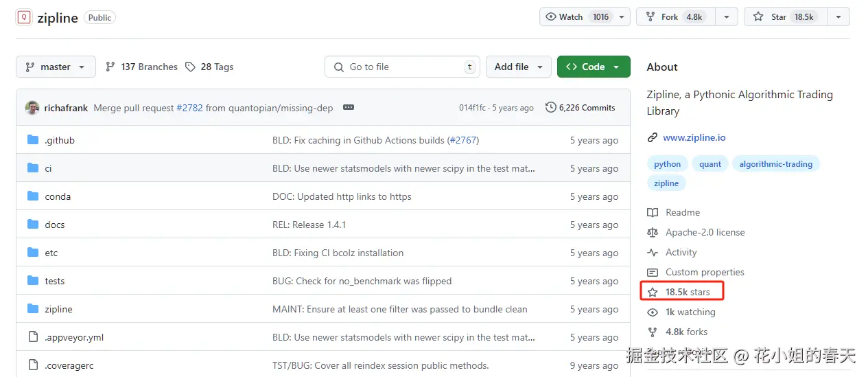868x377 pixels.
Task: Click the ci folder icon
Action: (33, 168)
